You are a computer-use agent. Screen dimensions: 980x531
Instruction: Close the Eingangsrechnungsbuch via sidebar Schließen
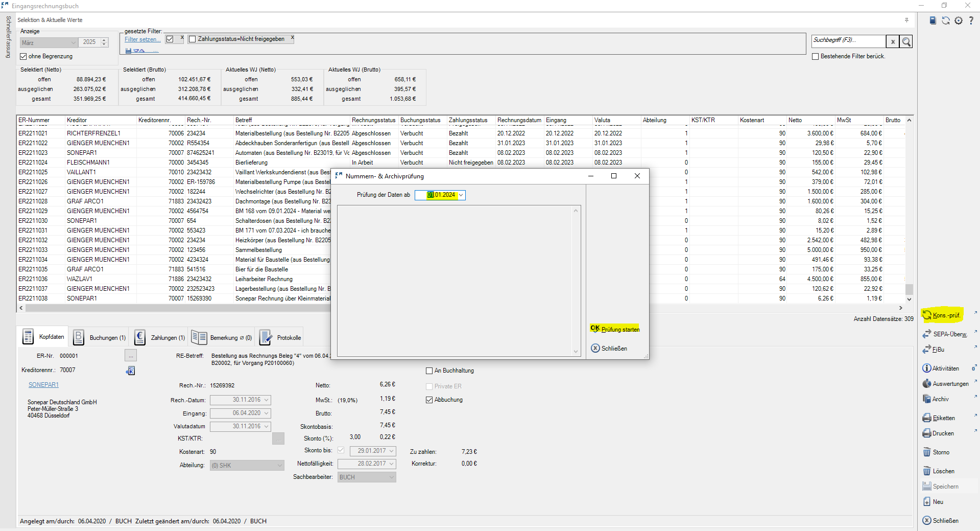pyautogui.click(x=940, y=520)
